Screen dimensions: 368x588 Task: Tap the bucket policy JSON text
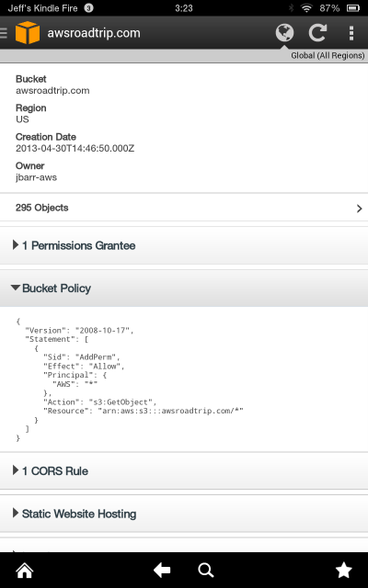point(130,379)
